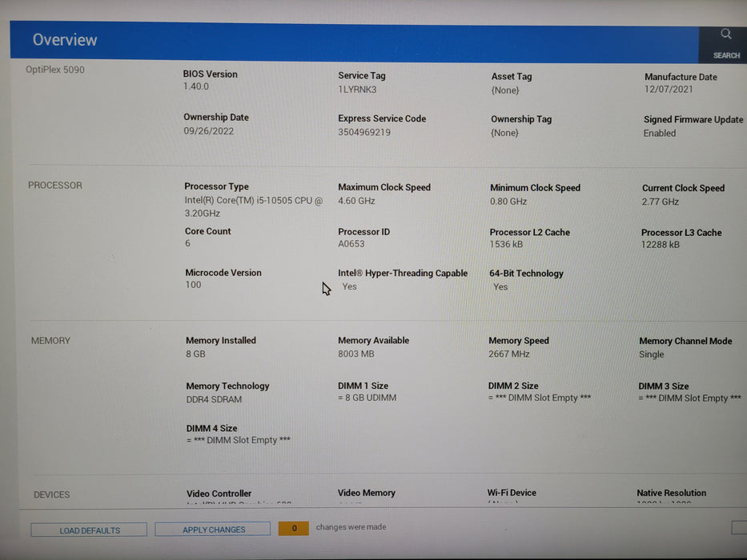Viewport: 747px width, 560px height.
Task: Select Processor Type Intel Core i5-10505 text
Action: click(x=254, y=206)
